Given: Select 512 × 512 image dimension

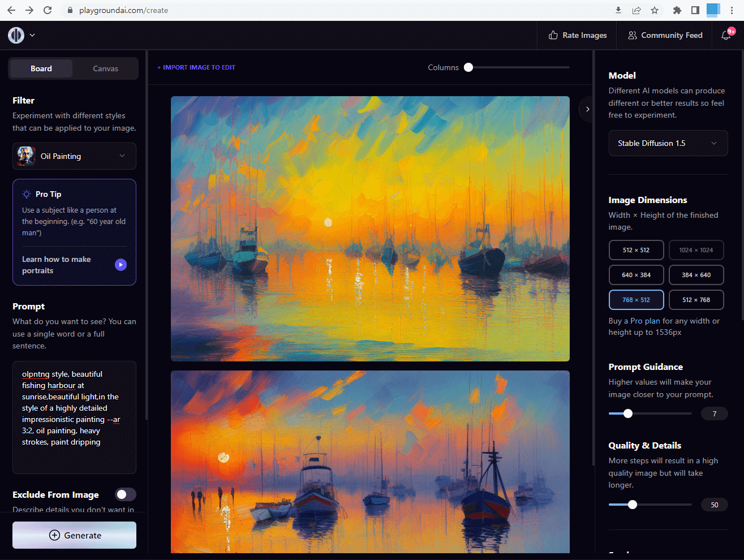Looking at the screenshot, I should pos(637,250).
